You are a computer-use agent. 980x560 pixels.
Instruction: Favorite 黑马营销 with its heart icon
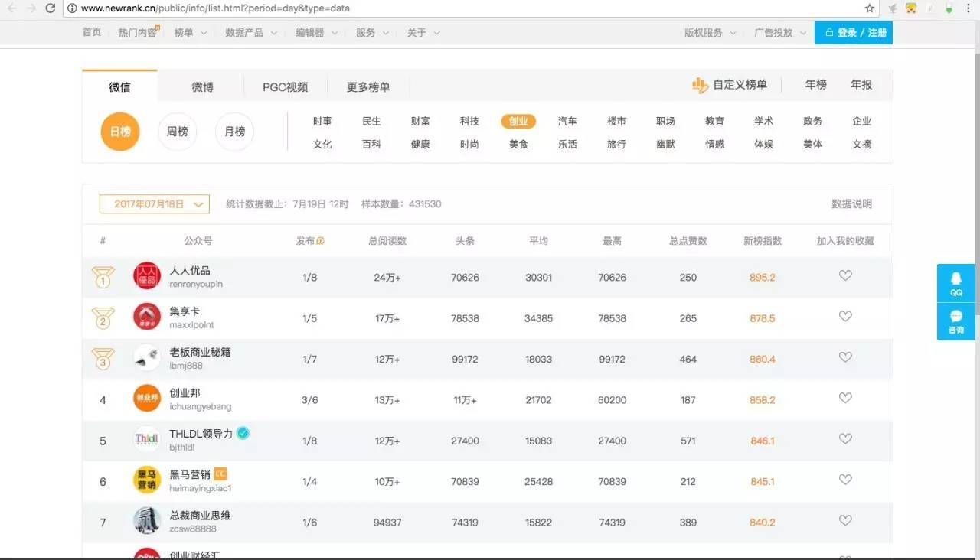[845, 480]
